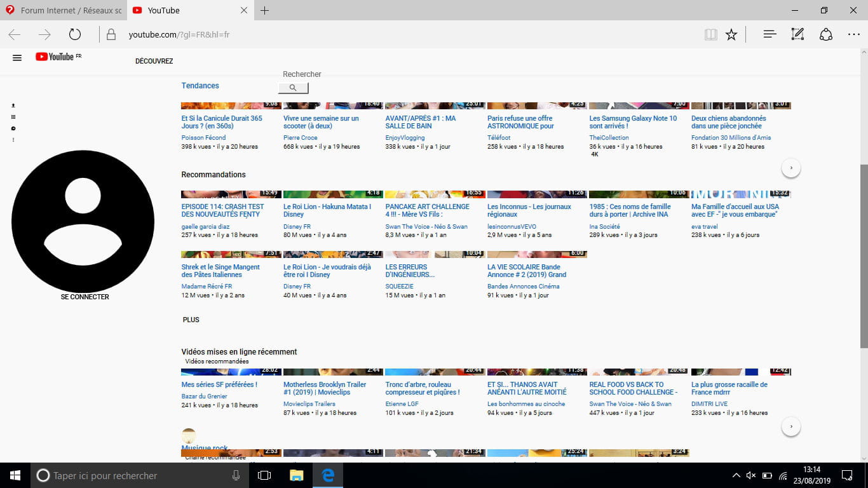Screen dimensions: 868x488
Task: Click the taskbar microphone icon
Action: (x=236, y=475)
